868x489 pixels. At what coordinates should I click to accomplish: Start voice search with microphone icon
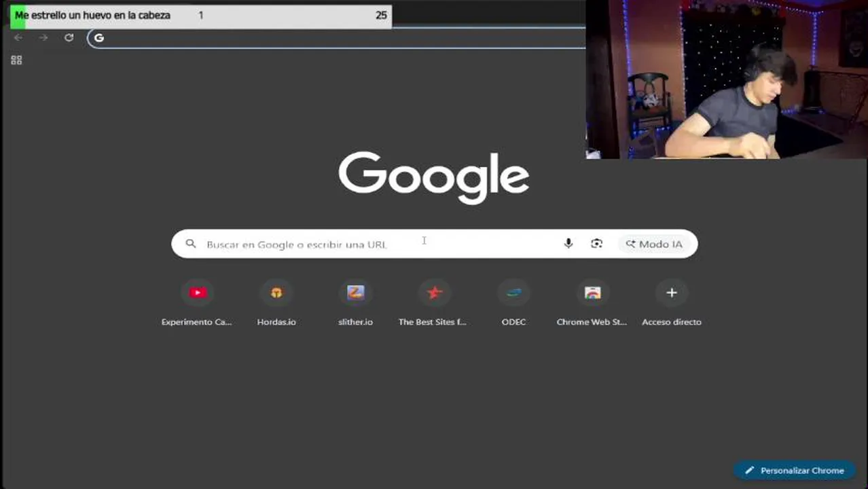(x=568, y=244)
